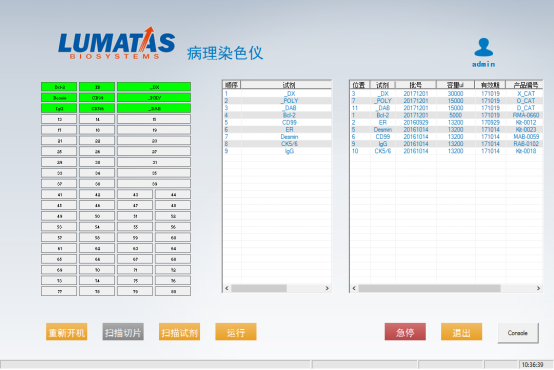Click the 重新开机 restart button

point(66,332)
